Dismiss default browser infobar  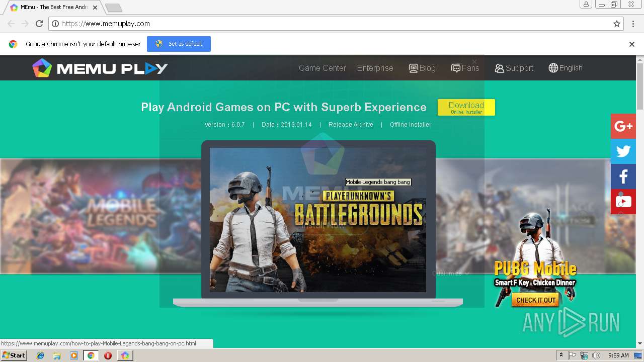[632, 44]
